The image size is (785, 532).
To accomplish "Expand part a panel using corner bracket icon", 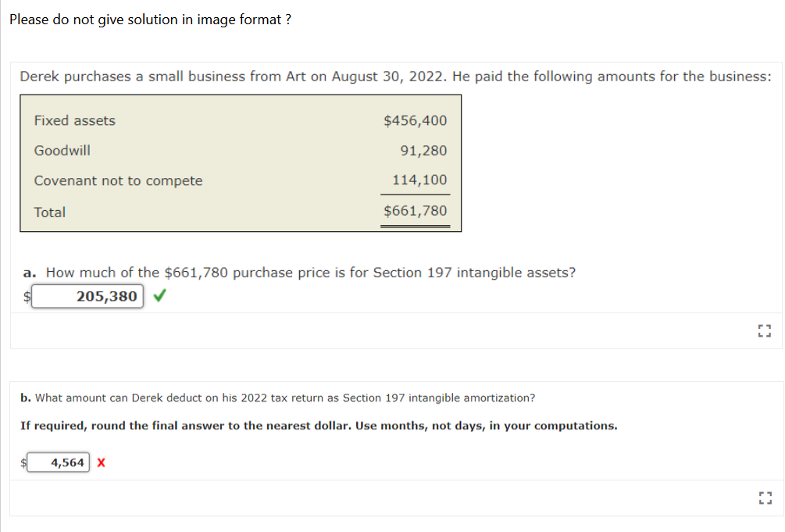I will 765,330.
